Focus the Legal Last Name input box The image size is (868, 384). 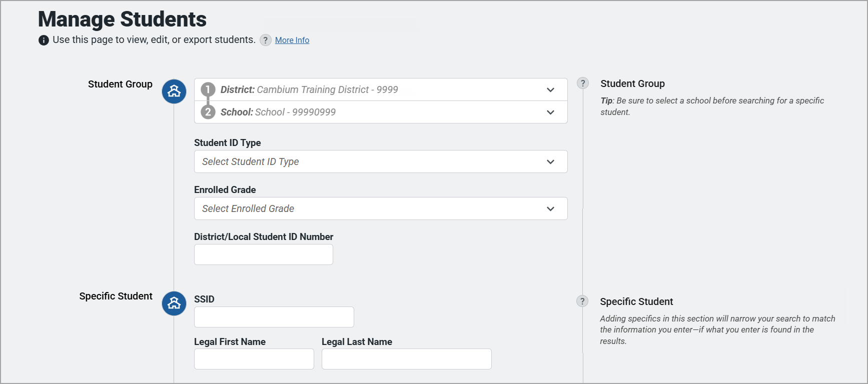406,359
